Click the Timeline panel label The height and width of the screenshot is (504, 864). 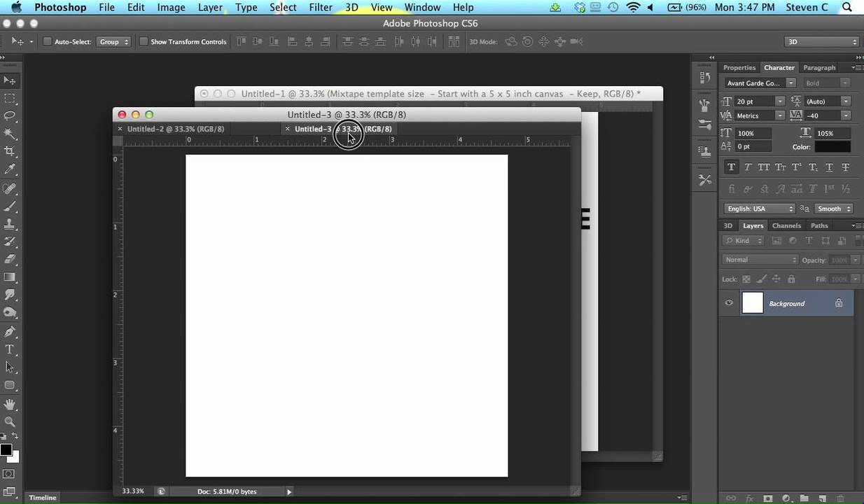coord(42,498)
